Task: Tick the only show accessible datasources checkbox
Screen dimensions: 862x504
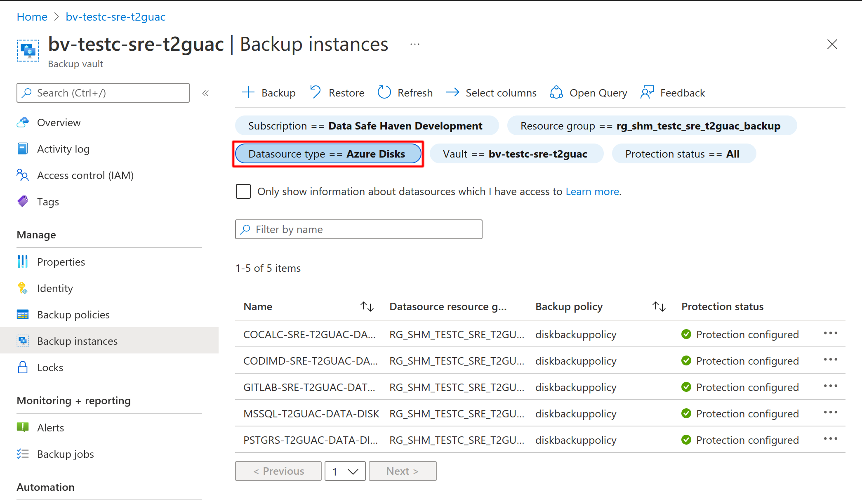Action: coord(243,191)
